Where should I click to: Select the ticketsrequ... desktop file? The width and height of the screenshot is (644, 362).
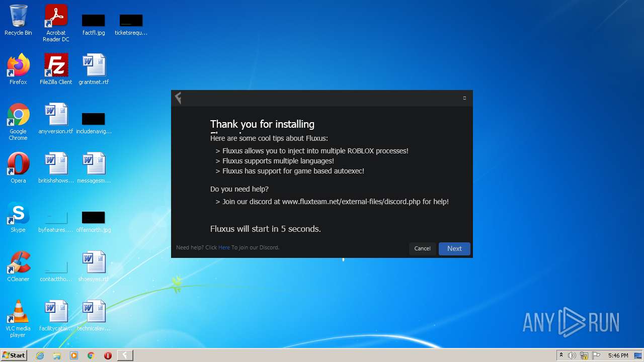(131, 24)
